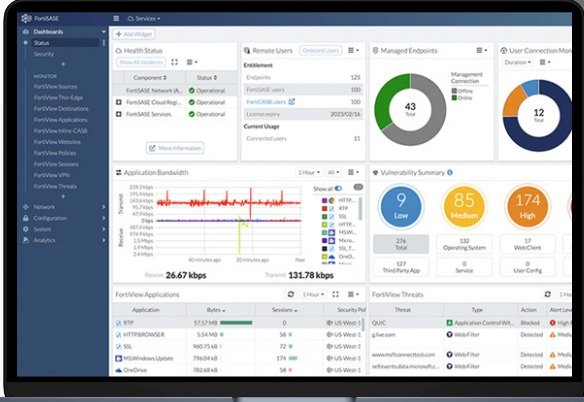Open FortiView Threats in sidebar

[x=55, y=186]
